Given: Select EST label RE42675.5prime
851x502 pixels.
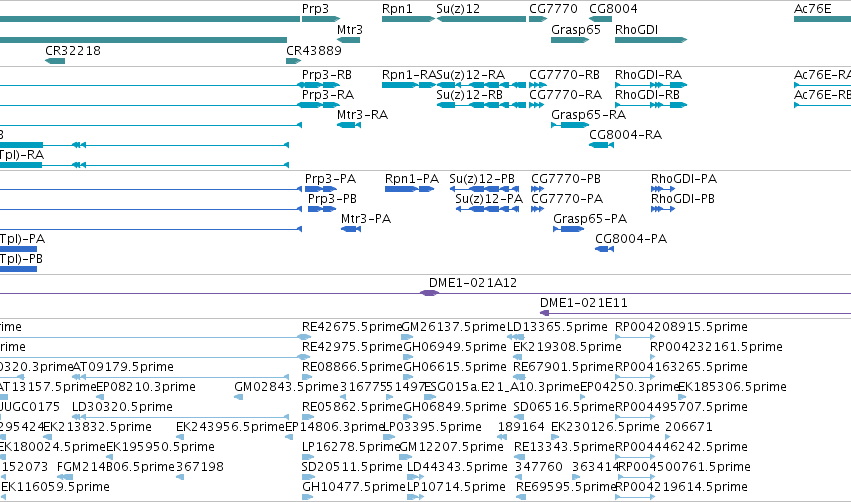Looking at the screenshot, I should [352, 327].
